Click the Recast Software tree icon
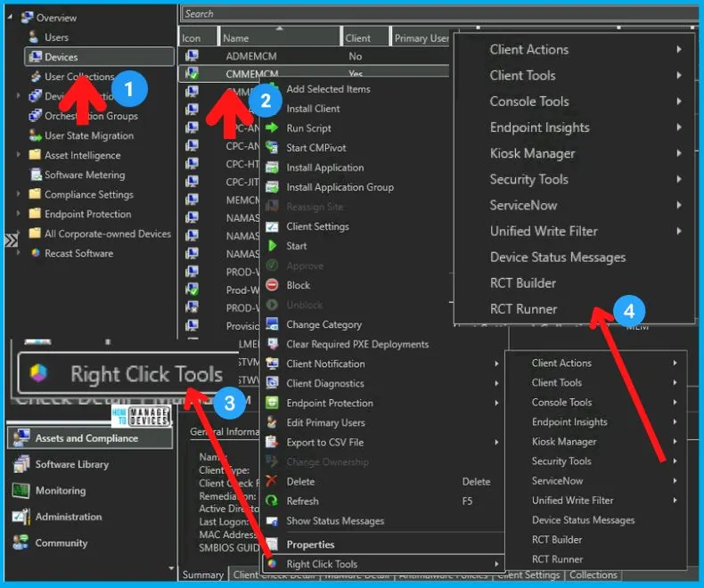 pyautogui.click(x=36, y=253)
